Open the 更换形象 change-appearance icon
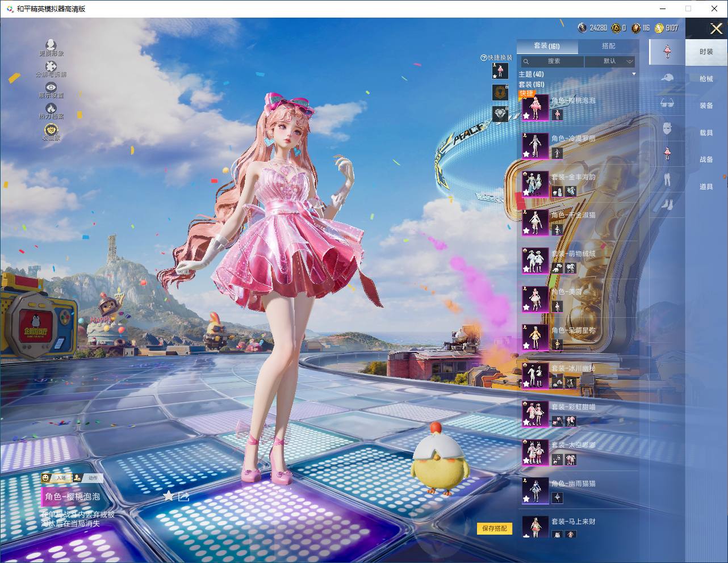 [51, 44]
